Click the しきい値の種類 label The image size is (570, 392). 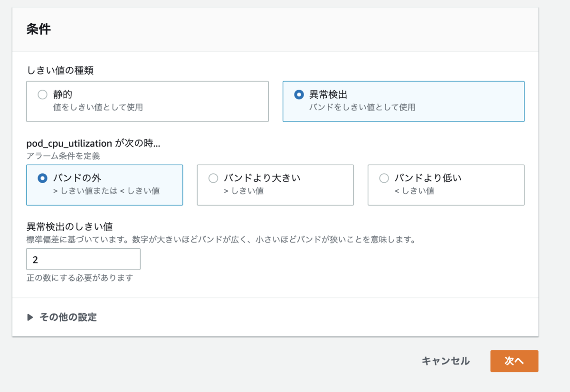(60, 70)
